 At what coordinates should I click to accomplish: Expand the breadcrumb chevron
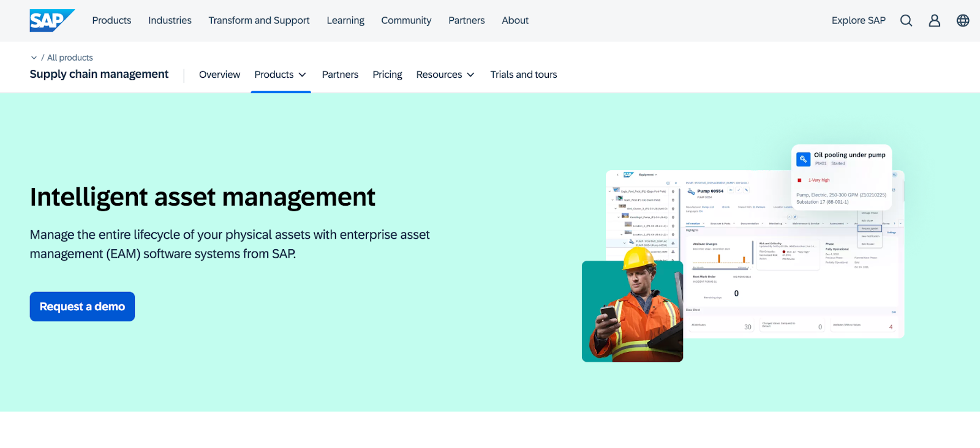pos(34,58)
